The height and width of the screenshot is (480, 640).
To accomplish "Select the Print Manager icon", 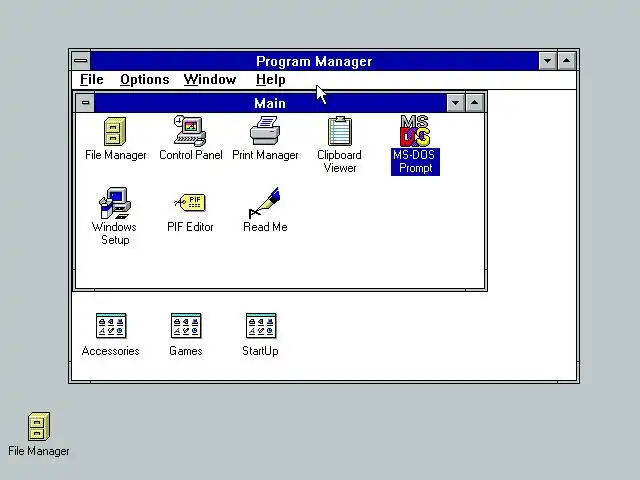I will coord(265,131).
